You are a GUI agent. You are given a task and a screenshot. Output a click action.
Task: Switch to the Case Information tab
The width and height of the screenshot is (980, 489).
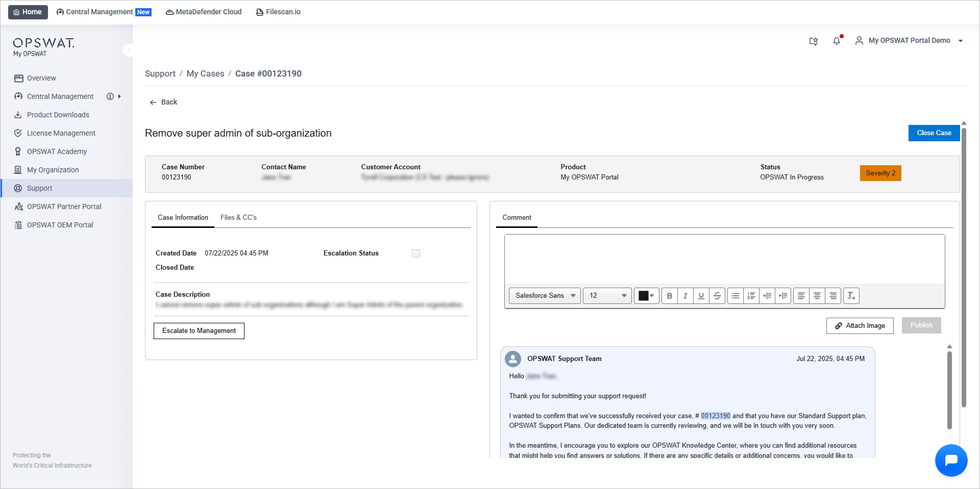(x=183, y=218)
